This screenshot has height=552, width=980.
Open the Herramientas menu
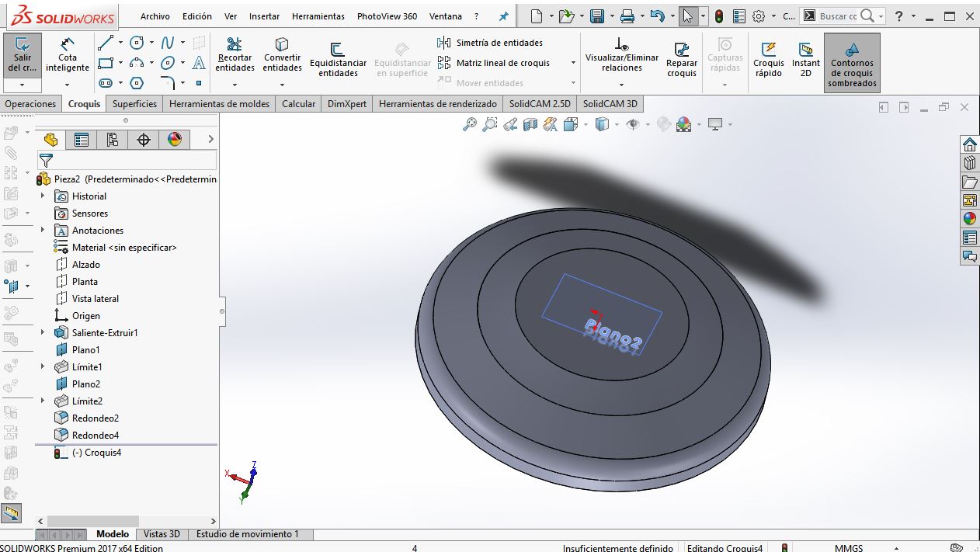tap(318, 16)
